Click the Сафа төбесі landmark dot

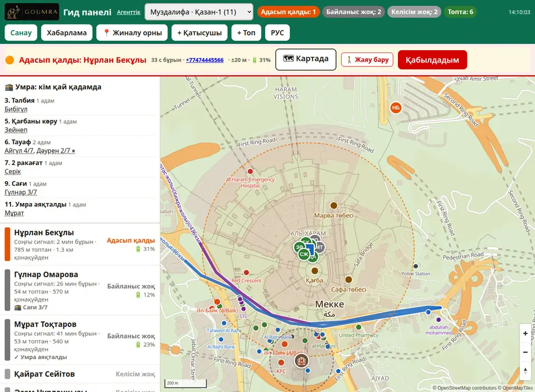pyautogui.click(x=348, y=279)
